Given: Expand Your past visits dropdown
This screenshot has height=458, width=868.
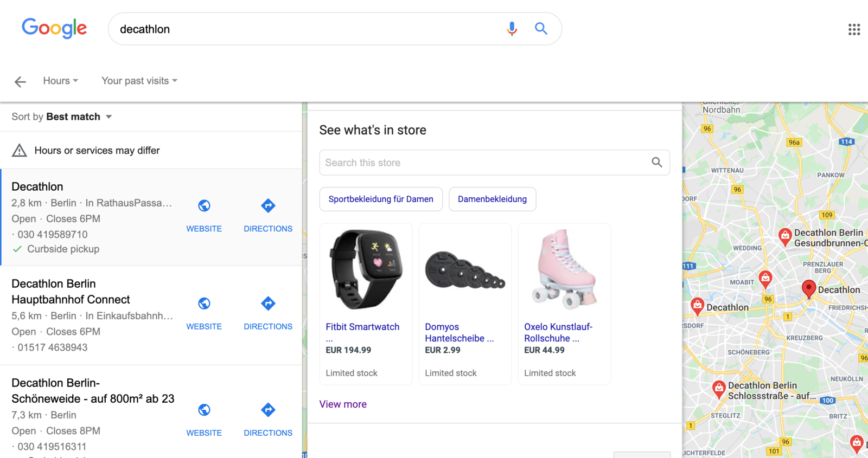Looking at the screenshot, I should pyautogui.click(x=139, y=81).
